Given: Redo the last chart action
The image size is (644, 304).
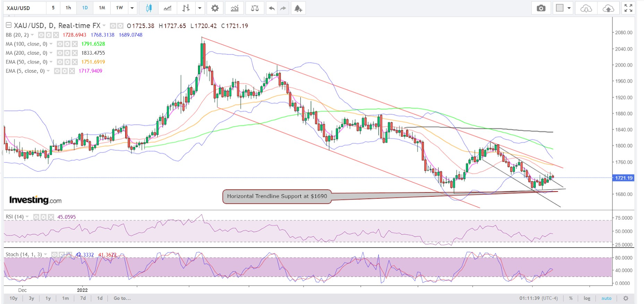Looking at the screenshot, I should pos(283,8).
